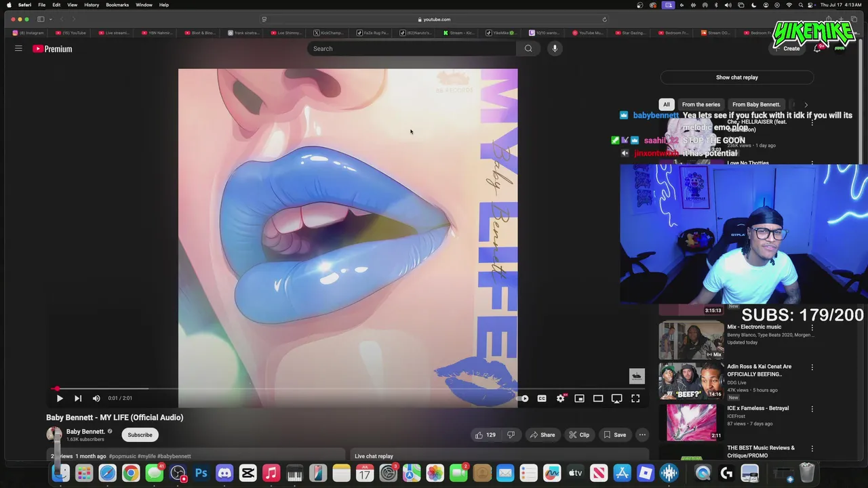Reload the page in the address bar
This screenshot has height=488, width=868.
coord(604,20)
